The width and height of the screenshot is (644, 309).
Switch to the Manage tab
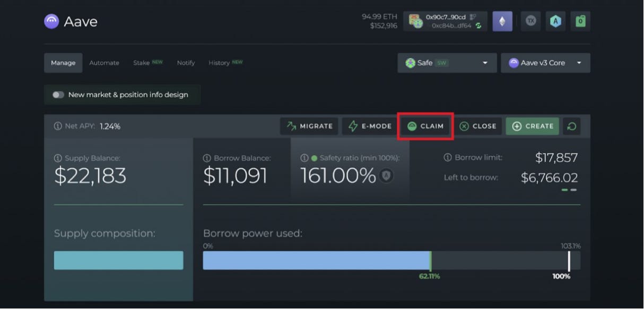pyautogui.click(x=63, y=63)
